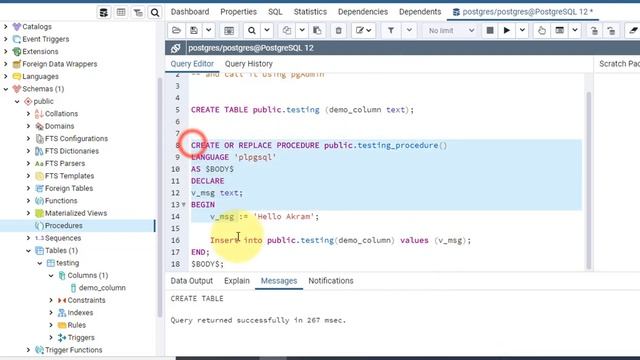The image size is (640, 360).
Task: Expand the Extensions tree node
Action: [6, 51]
